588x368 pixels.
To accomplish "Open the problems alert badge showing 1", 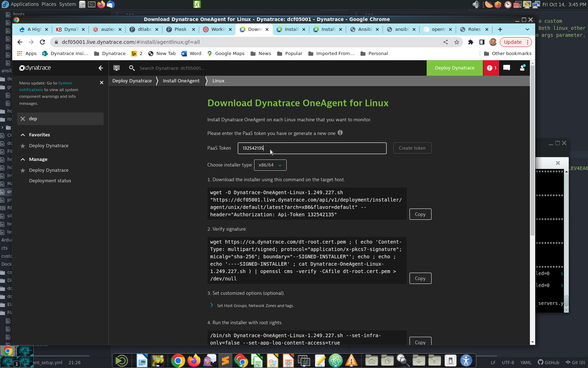I will coord(491,68).
